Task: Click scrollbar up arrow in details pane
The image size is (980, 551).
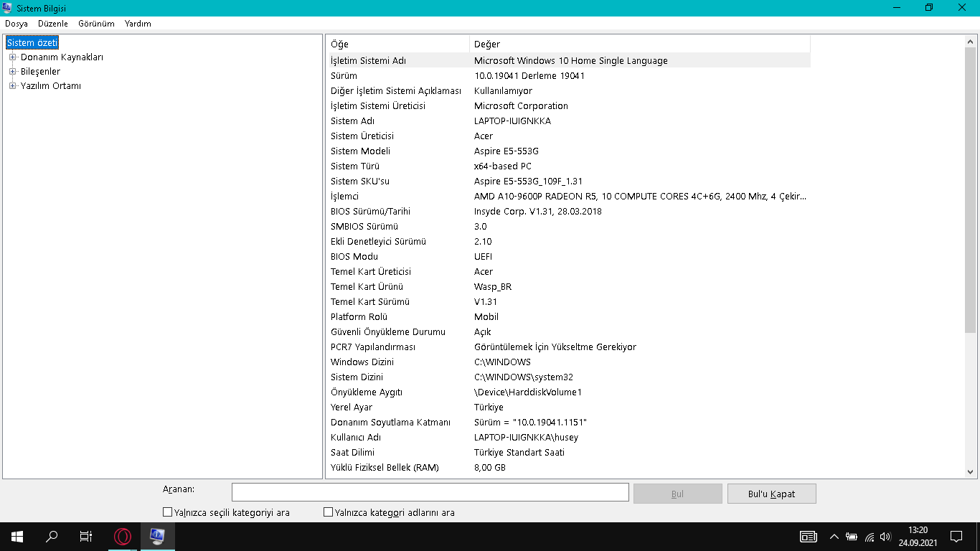Action: pyautogui.click(x=971, y=42)
